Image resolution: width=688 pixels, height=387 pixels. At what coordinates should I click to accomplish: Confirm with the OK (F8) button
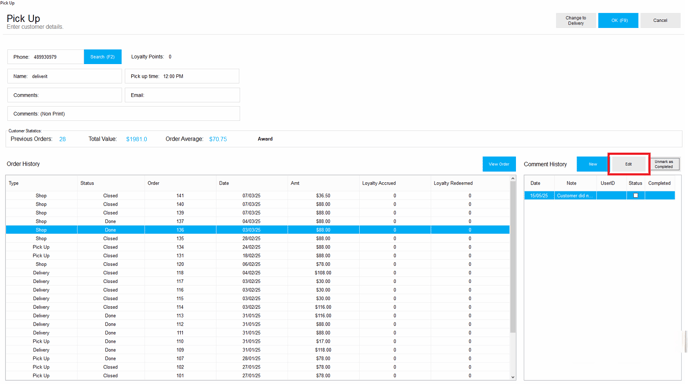[x=618, y=21]
